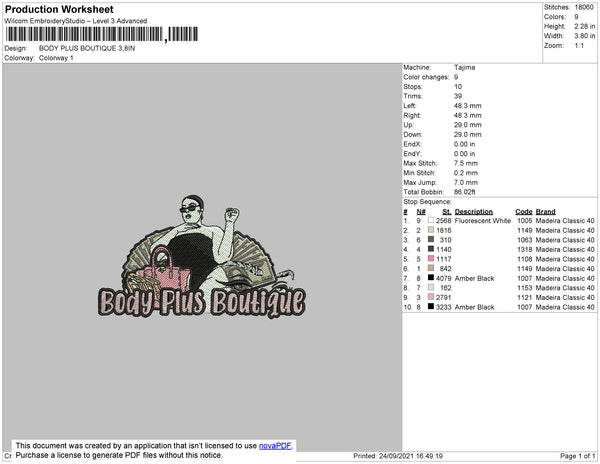
Task: Click the pink swatch next to 2791
Action: pos(431,297)
